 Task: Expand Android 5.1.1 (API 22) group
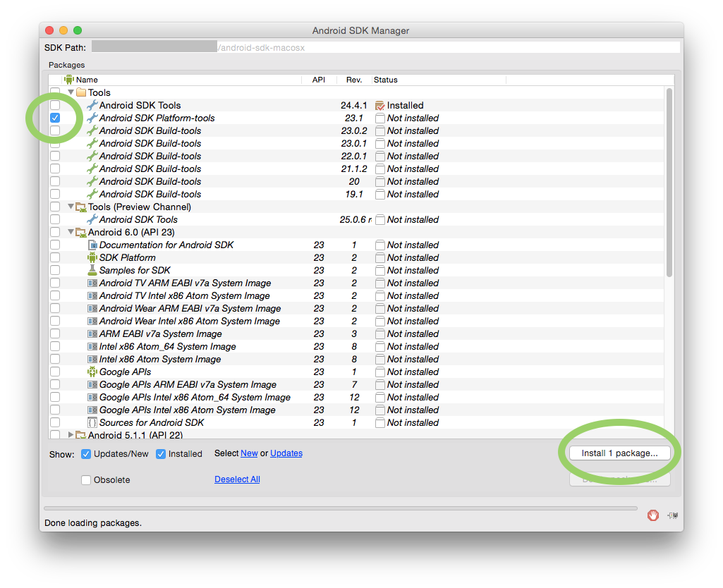click(x=71, y=434)
